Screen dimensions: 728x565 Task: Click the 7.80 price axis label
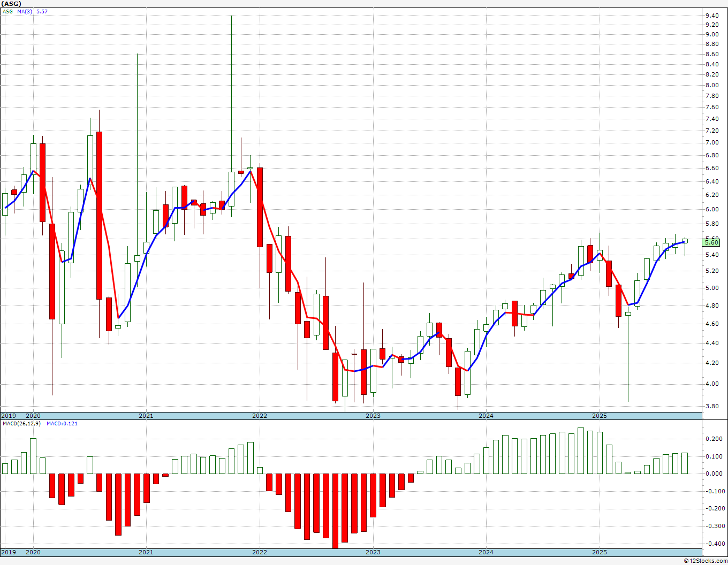(712, 96)
